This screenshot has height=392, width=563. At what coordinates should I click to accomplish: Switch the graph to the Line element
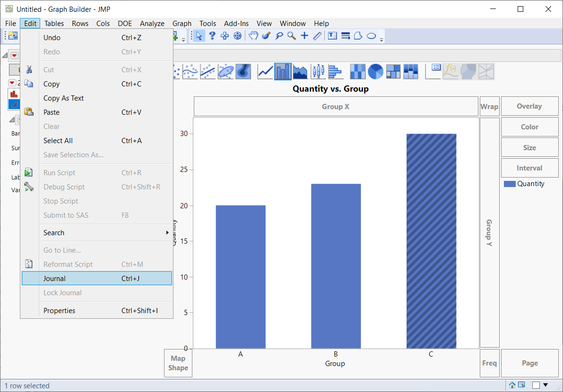(265, 71)
